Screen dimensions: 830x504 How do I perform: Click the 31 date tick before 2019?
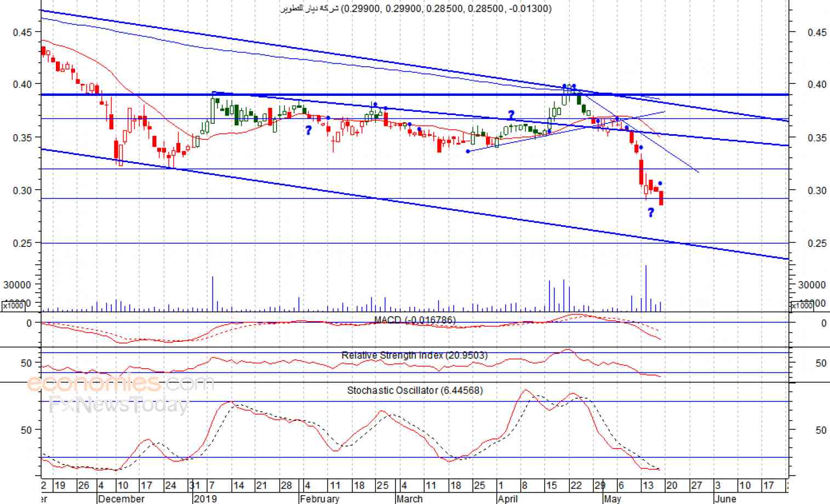pos(194,485)
